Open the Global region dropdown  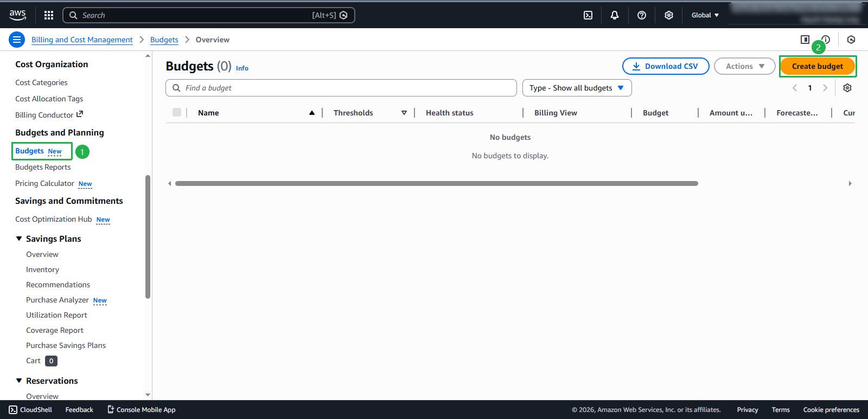pos(705,15)
